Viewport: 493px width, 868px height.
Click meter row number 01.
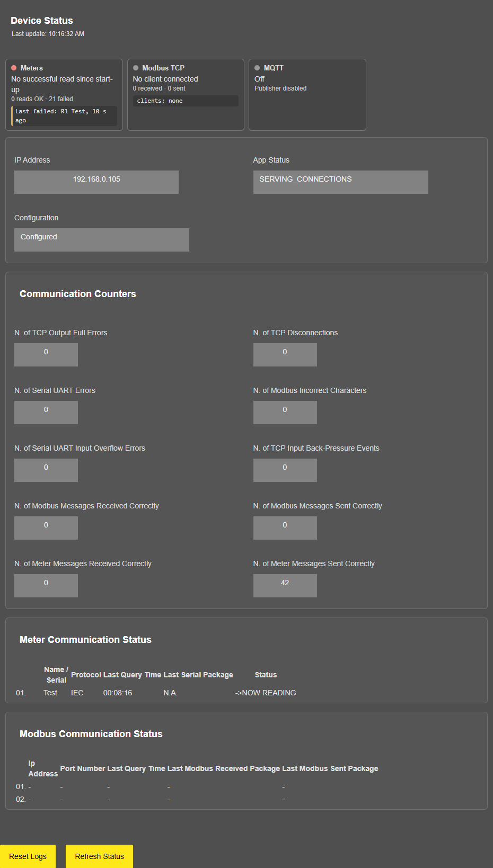coord(21,693)
